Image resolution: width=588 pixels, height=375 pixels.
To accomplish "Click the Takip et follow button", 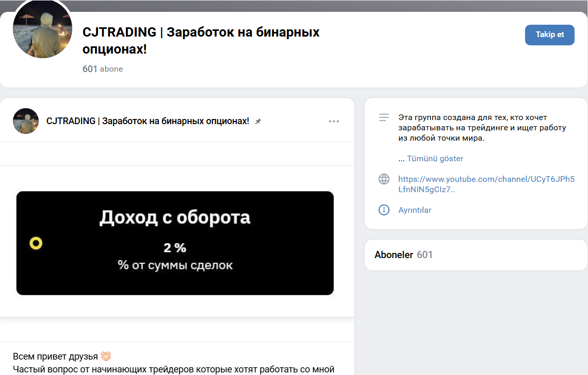I will coord(549,35).
